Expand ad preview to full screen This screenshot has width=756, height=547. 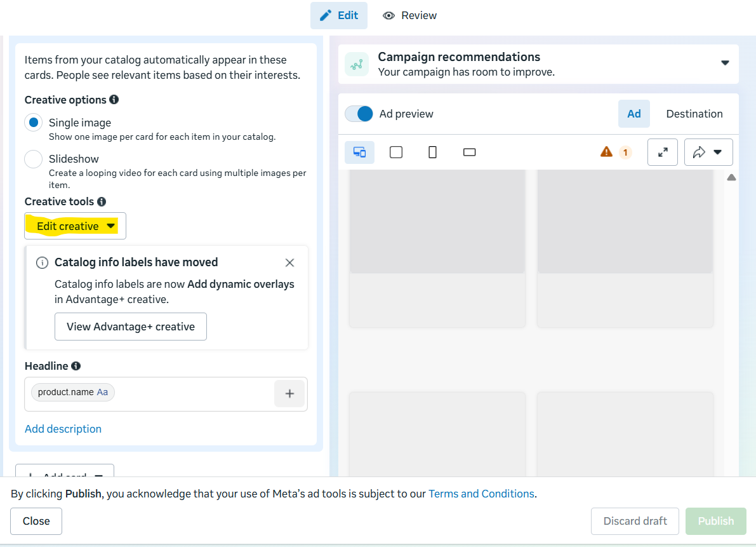663,152
